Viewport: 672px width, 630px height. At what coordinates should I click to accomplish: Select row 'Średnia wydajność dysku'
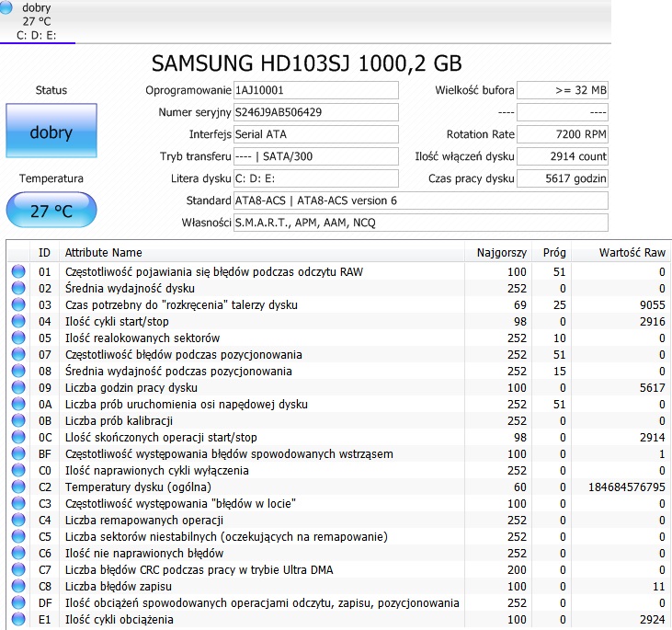point(337,289)
